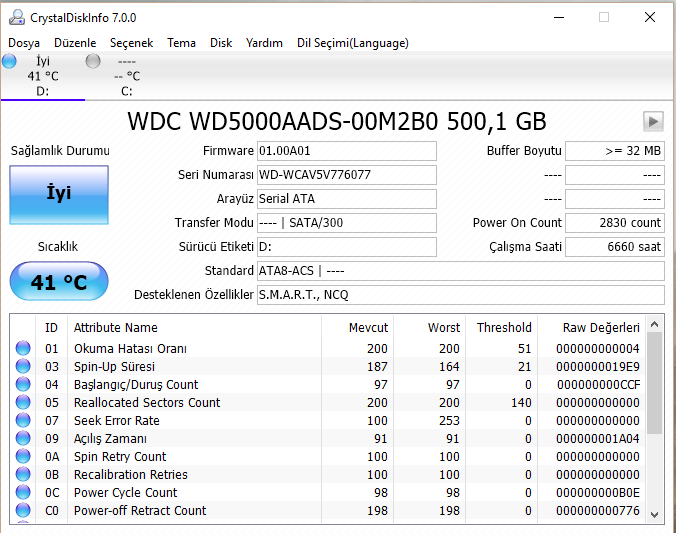Click status orb beside Okuma Hatası Oranı

pyautogui.click(x=23, y=349)
